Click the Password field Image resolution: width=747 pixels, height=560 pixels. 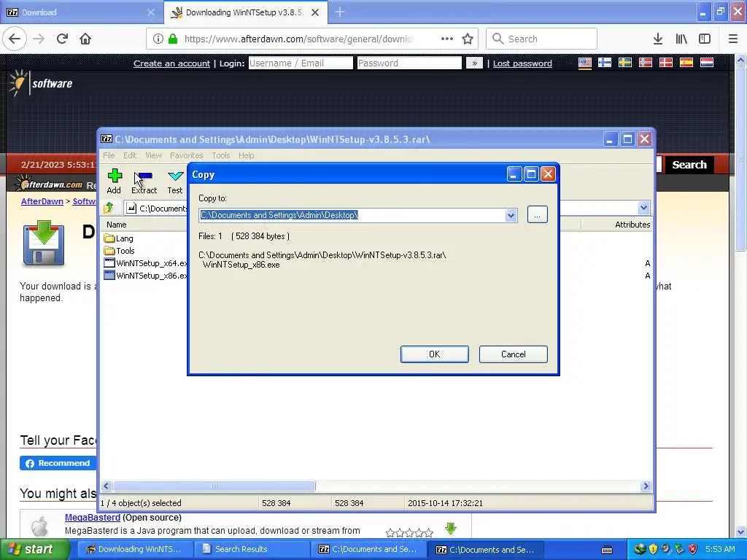409,63
